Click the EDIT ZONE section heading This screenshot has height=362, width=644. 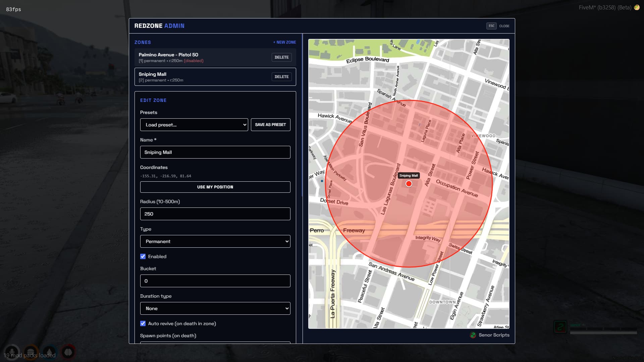pyautogui.click(x=153, y=100)
